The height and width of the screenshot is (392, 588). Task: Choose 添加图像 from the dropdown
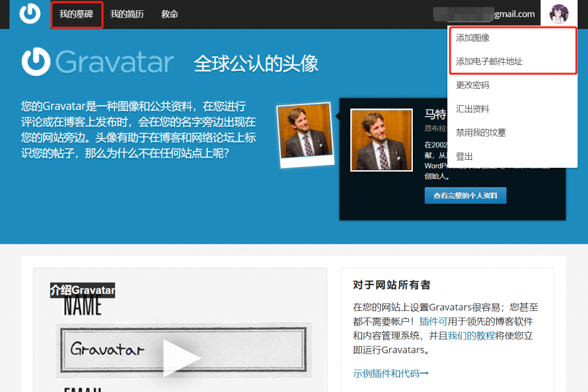coord(473,38)
